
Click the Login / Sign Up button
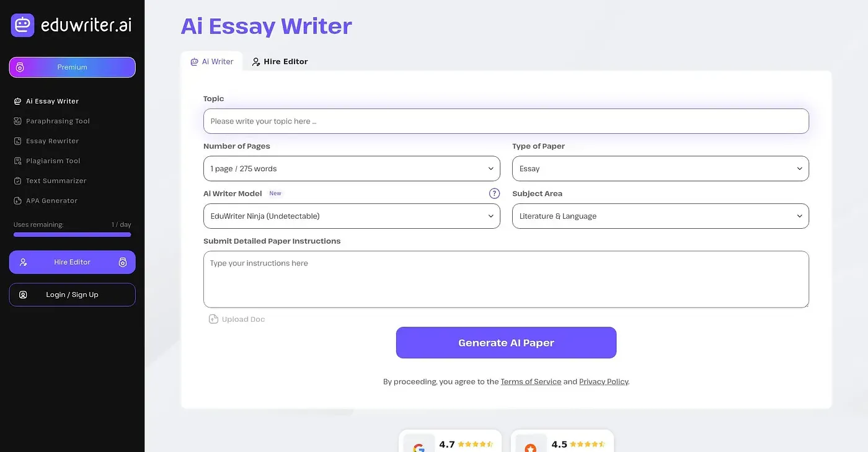tap(72, 295)
